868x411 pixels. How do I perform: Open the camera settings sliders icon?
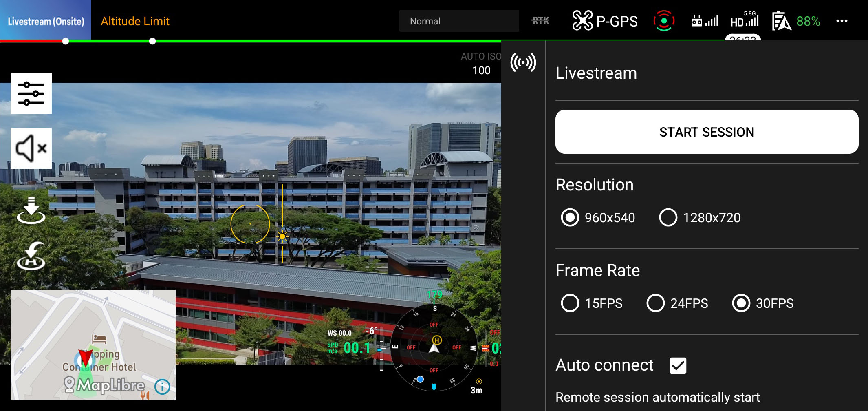click(x=31, y=93)
